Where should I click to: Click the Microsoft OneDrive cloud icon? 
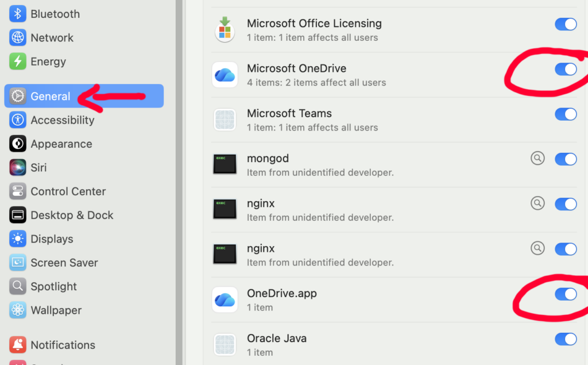225,75
